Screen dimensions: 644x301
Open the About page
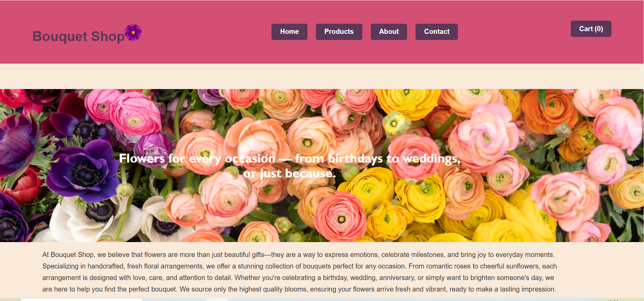click(389, 31)
